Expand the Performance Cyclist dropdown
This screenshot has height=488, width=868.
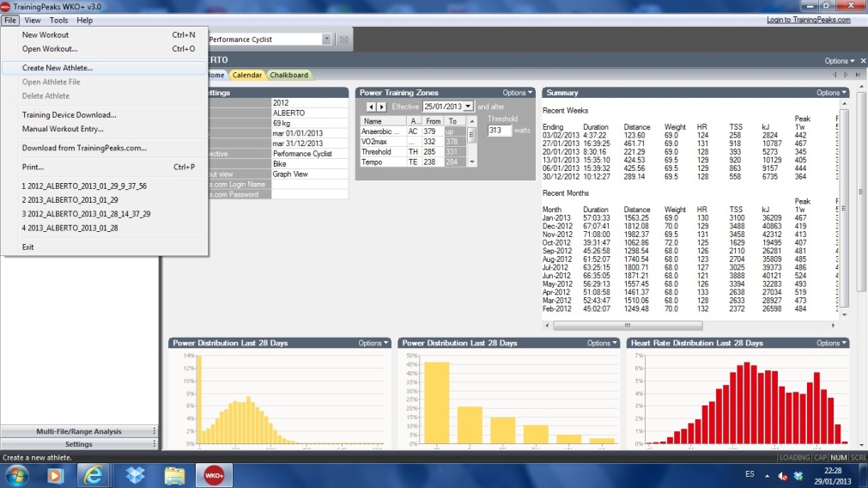click(326, 40)
